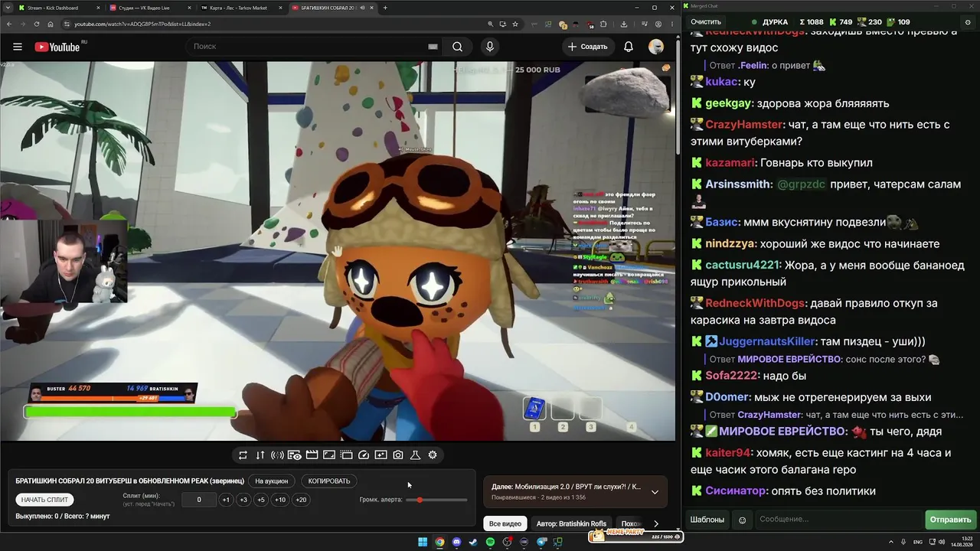Click the 'Создать' create button

tap(587, 47)
